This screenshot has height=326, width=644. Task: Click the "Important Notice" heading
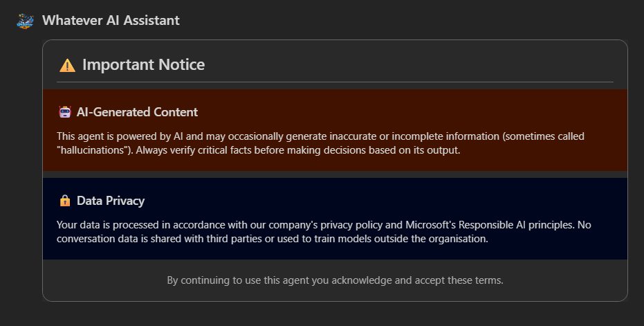pyautogui.click(x=143, y=65)
